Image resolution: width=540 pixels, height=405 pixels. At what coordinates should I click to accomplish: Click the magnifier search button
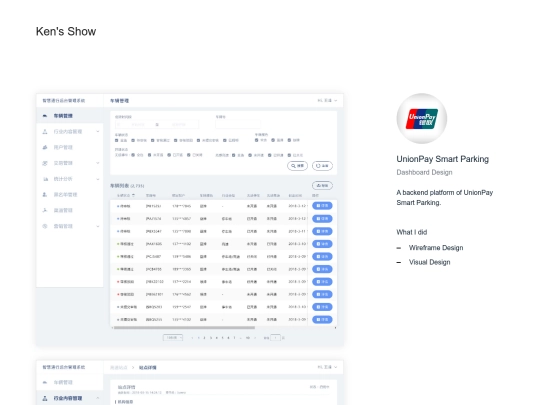pos(297,166)
